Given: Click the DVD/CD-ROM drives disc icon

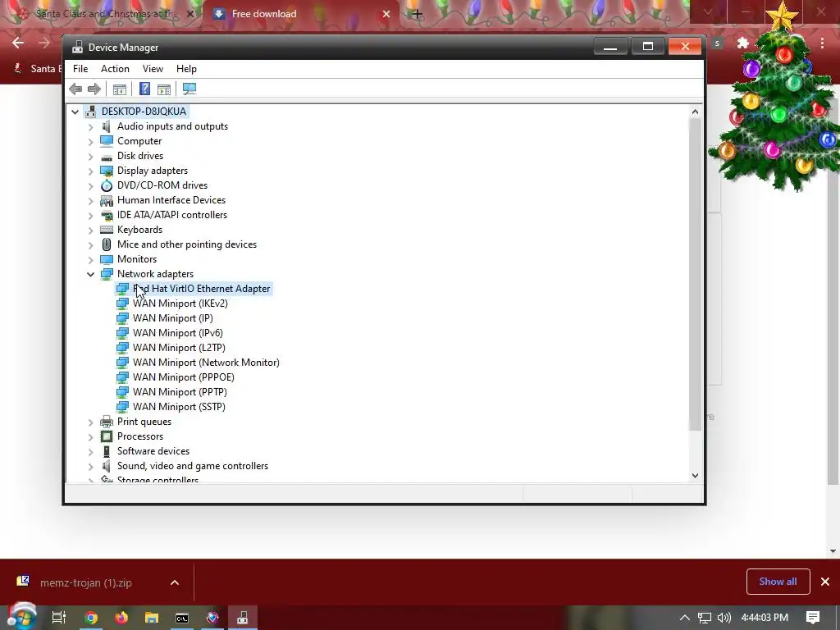Looking at the screenshot, I should click(x=107, y=185).
